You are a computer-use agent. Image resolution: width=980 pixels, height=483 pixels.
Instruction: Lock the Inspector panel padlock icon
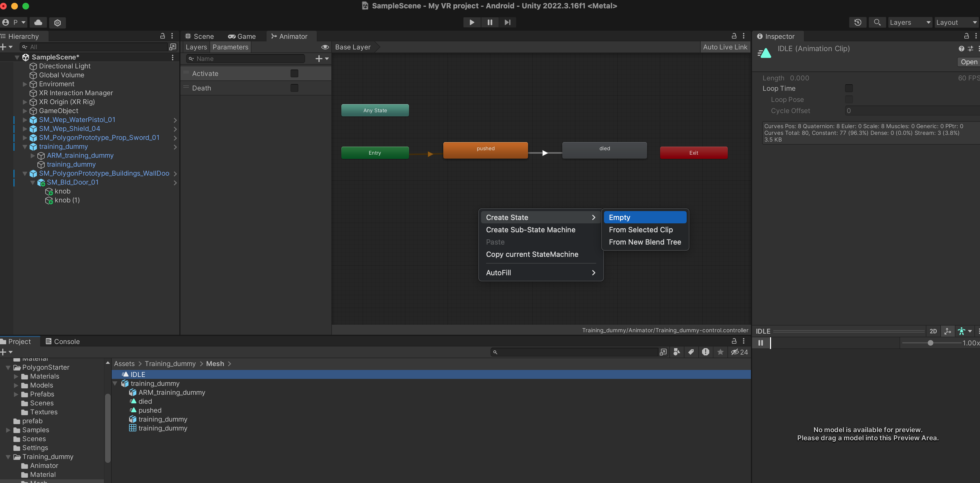[x=966, y=36]
